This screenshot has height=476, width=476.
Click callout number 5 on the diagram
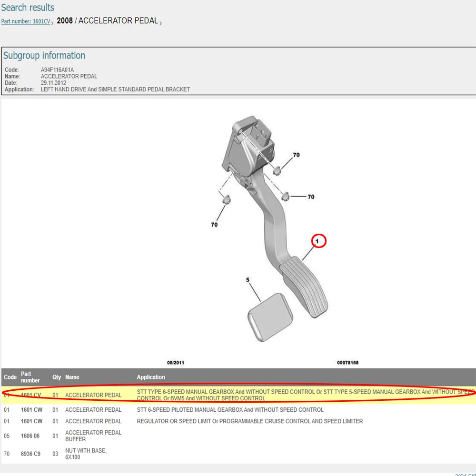click(x=248, y=280)
